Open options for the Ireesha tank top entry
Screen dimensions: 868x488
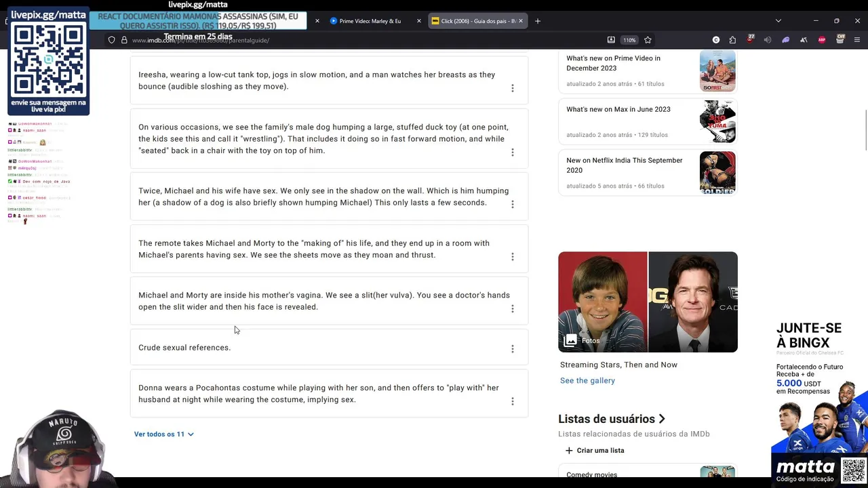point(513,88)
